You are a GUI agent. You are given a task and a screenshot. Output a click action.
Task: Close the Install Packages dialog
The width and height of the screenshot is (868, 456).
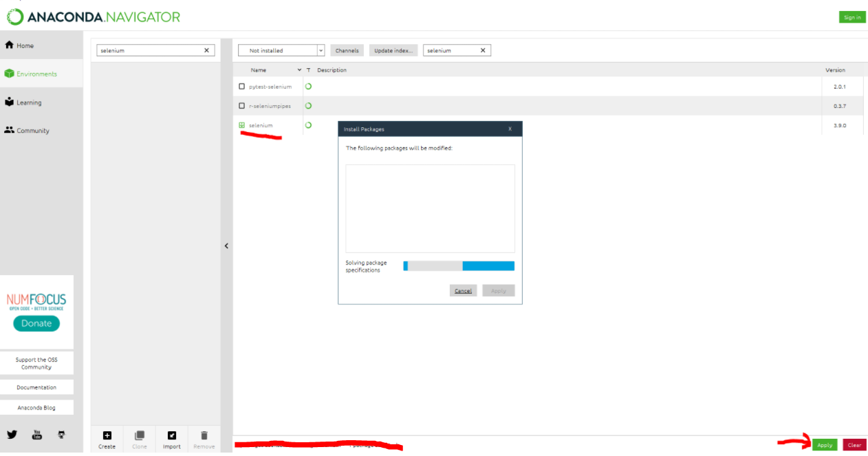coord(510,129)
